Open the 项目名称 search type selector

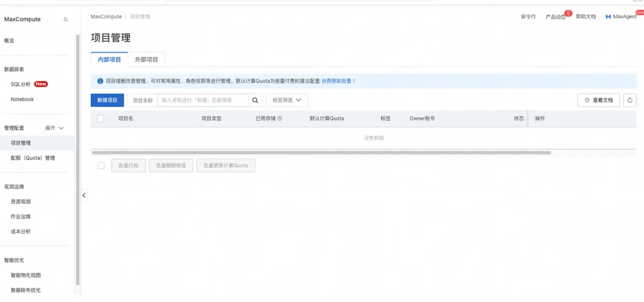[143, 100]
